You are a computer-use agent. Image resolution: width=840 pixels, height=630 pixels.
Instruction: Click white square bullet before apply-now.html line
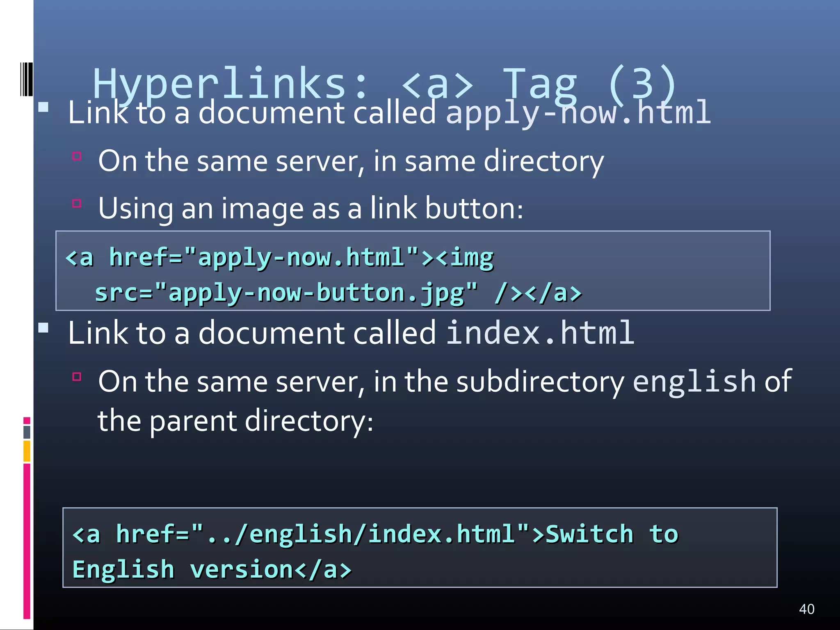click(x=43, y=107)
